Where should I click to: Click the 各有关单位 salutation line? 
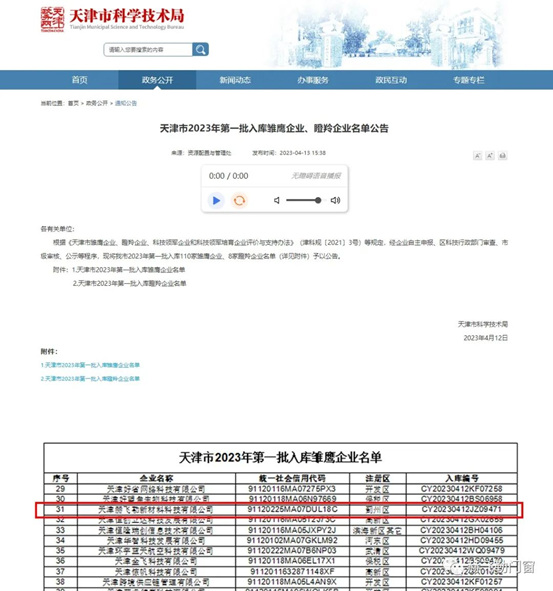(57, 229)
